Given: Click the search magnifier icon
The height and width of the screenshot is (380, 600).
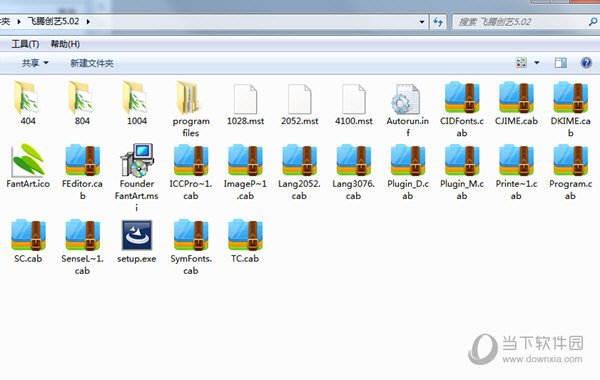Looking at the screenshot, I should coord(593,22).
